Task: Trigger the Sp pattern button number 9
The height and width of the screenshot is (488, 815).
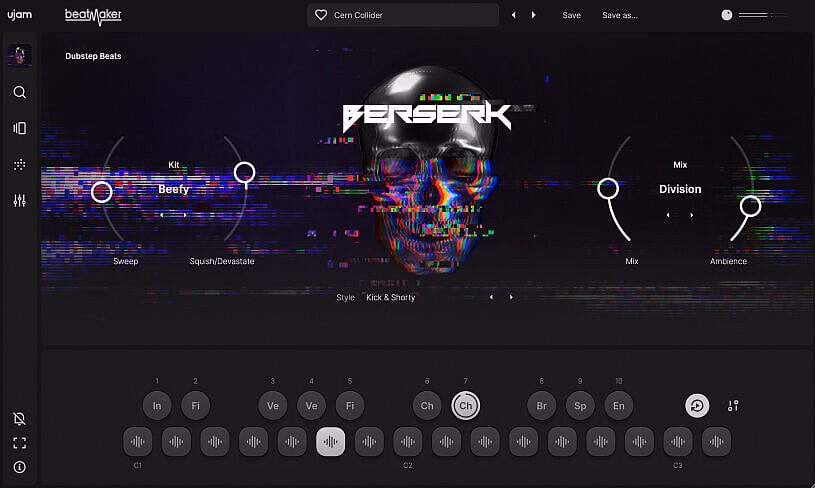Action: pos(580,405)
